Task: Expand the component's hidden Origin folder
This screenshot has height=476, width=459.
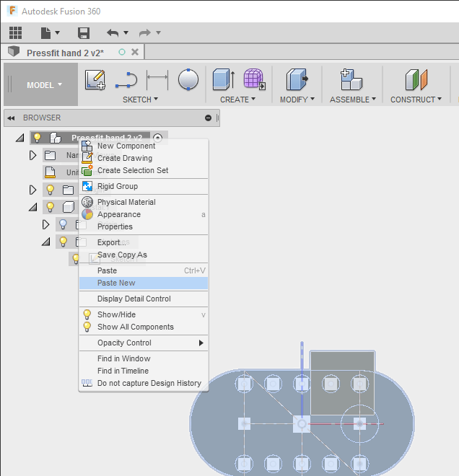Action: point(45,224)
